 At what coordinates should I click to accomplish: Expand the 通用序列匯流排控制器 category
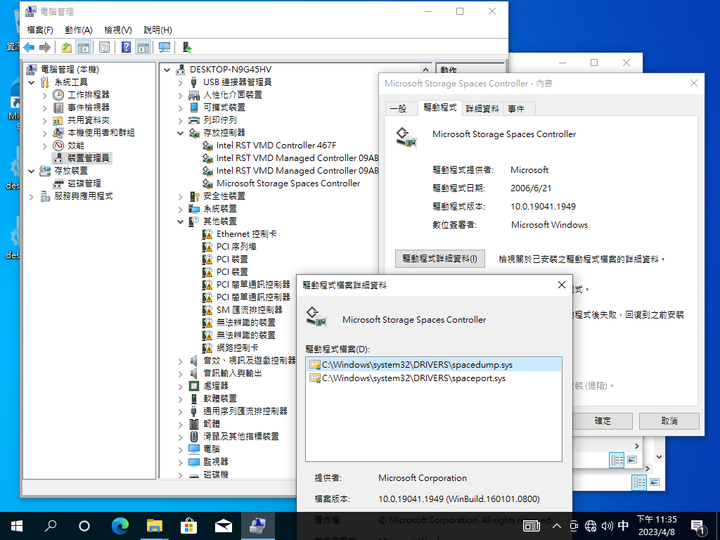[x=180, y=411]
